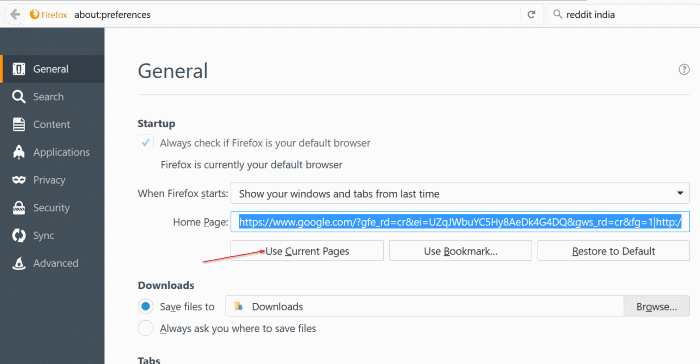This screenshot has height=364, width=700.
Task: Click the magnifier icon in the search box
Action: pyautogui.click(x=558, y=14)
